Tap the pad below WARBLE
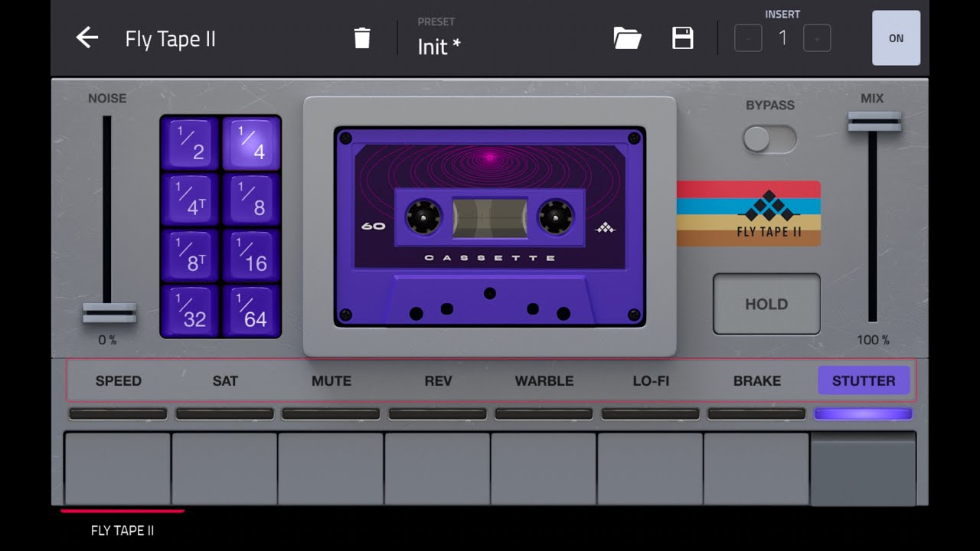 click(544, 468)
